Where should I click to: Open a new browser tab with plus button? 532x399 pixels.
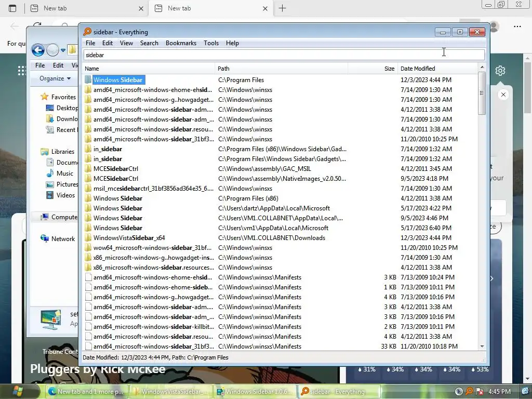pyautogui.click(x=282, y=8)
